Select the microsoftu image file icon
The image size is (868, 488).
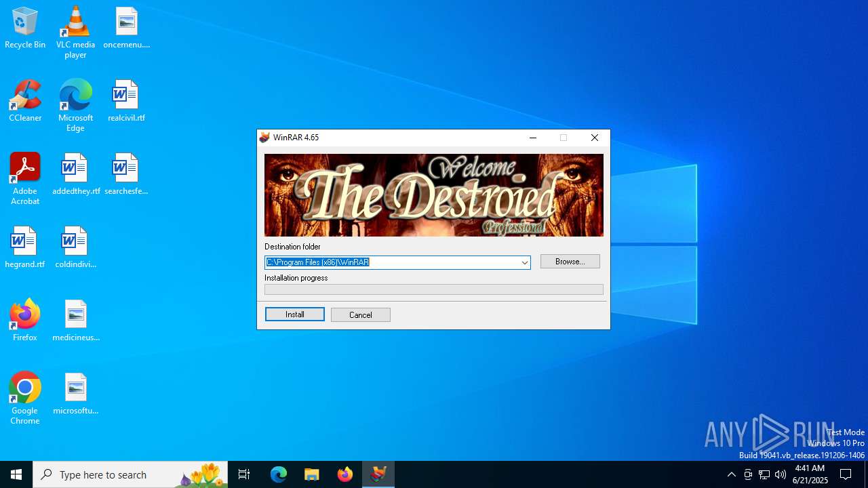pos(75,394)
